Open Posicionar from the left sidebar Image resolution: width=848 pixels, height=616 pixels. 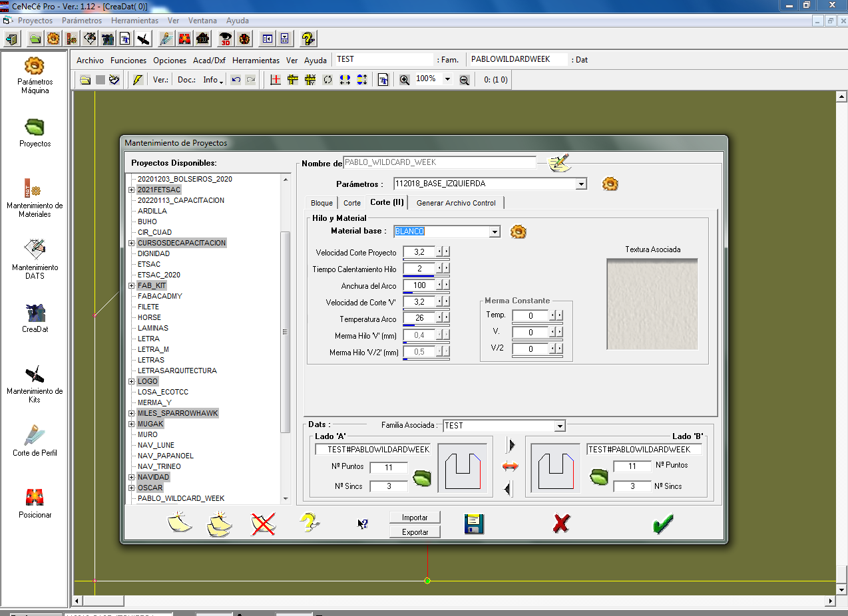click(35, 503)
